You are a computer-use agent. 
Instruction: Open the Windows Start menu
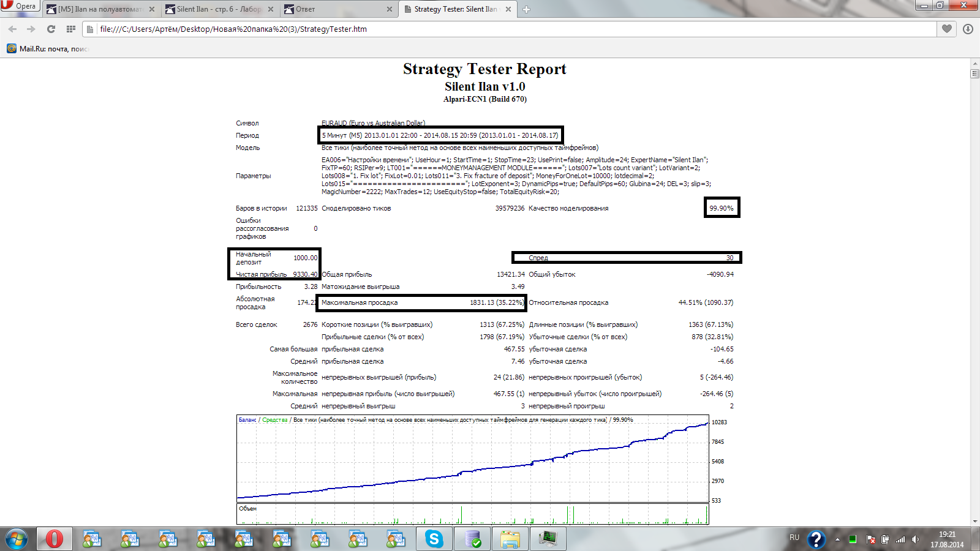pyautogui.click(x=17, y=539)
